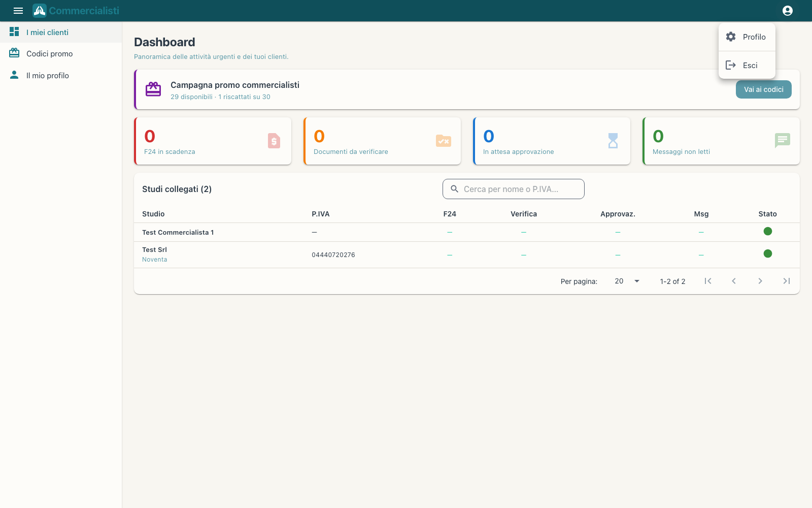Select Profilo from the user menu
Image resolution: width=812 pixels, height=508 pixels.
click(747, 37)
